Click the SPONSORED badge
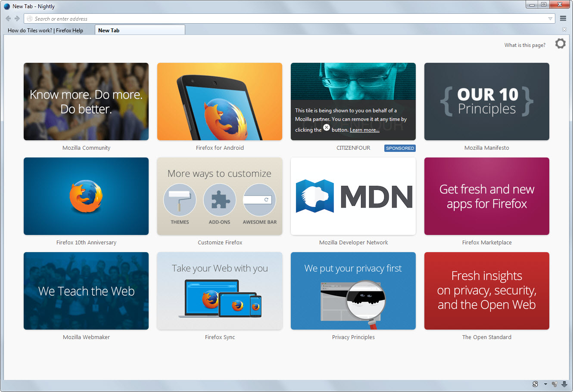This screenshot has width=573, height=392. pyautogui.click(x=400, y=148)
